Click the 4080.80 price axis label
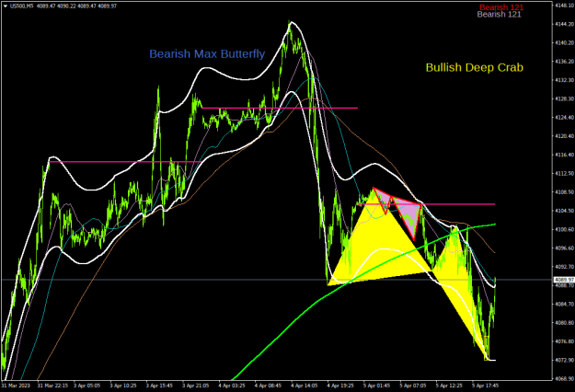Image resolution: width=575 pixels, height=392 pixels. (x=564, y=323)
